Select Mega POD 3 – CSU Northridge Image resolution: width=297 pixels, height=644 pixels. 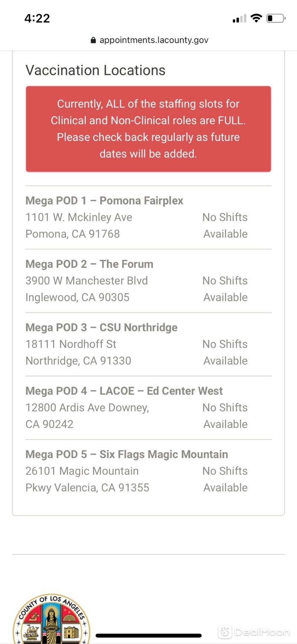pos(148,344)
